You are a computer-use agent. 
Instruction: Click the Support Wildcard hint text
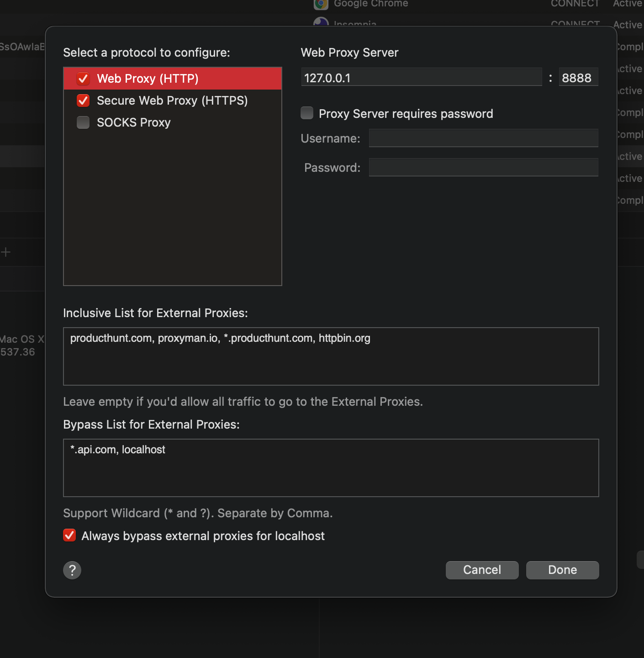coord(198,513)
